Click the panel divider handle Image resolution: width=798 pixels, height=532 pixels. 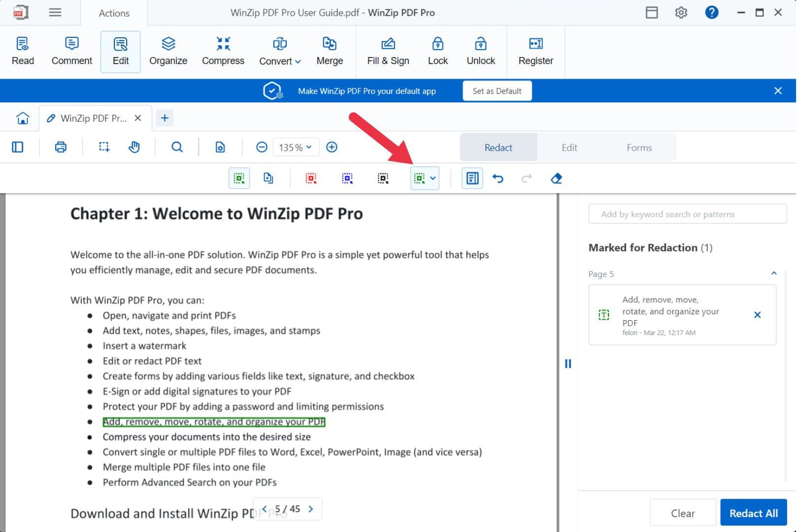tap(568, 364)
